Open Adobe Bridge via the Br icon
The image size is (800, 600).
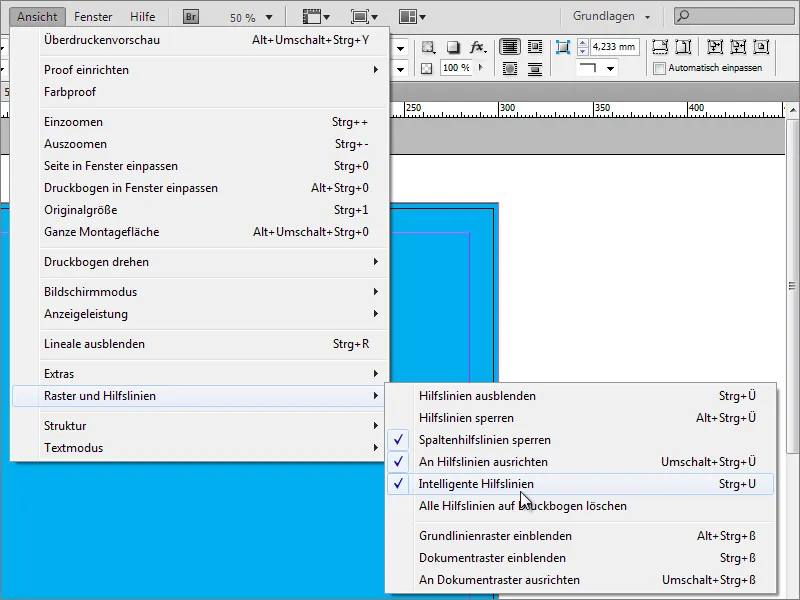191,17
